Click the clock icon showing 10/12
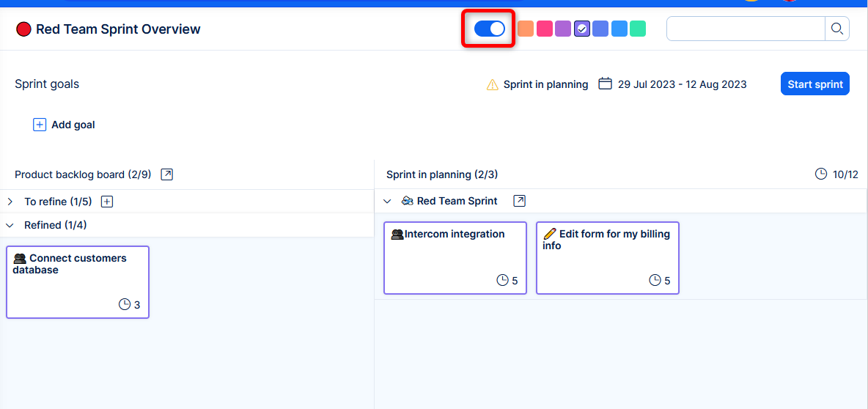 pos(821,174)
